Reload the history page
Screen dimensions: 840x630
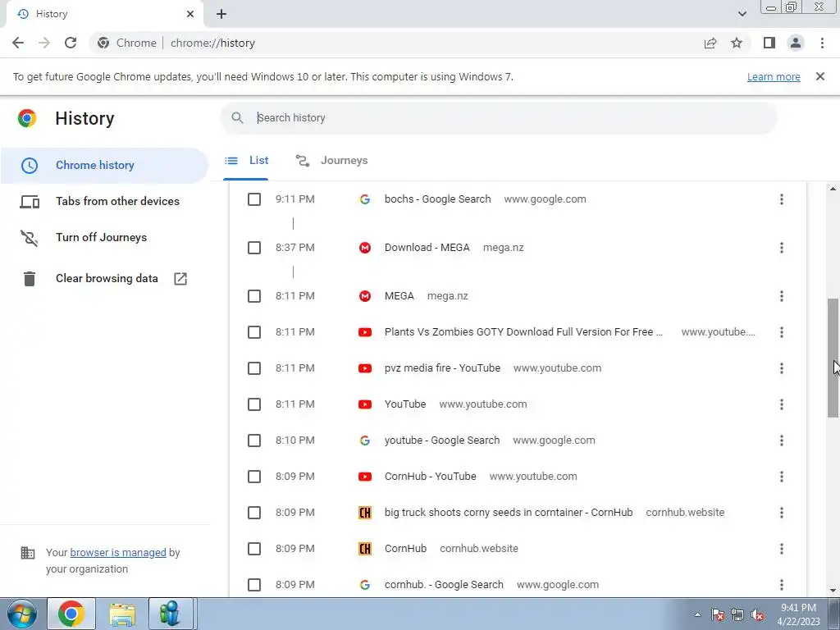[71, 43]
